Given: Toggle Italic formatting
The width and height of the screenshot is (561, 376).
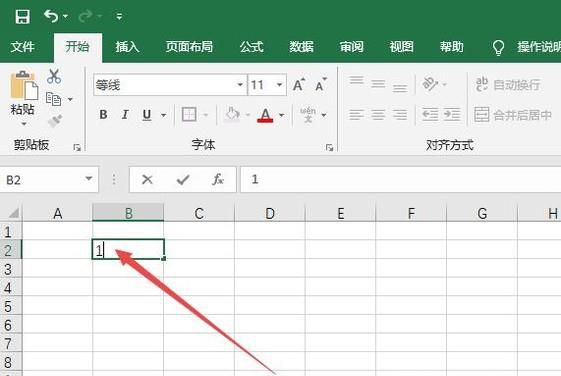Looking at the screenshot, I should click(125, 114).
